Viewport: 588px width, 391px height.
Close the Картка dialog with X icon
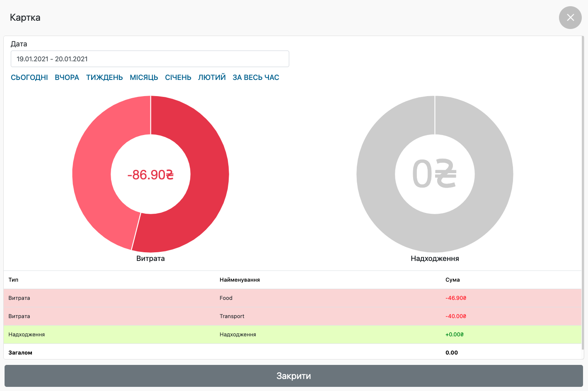[x=570, y=17]
